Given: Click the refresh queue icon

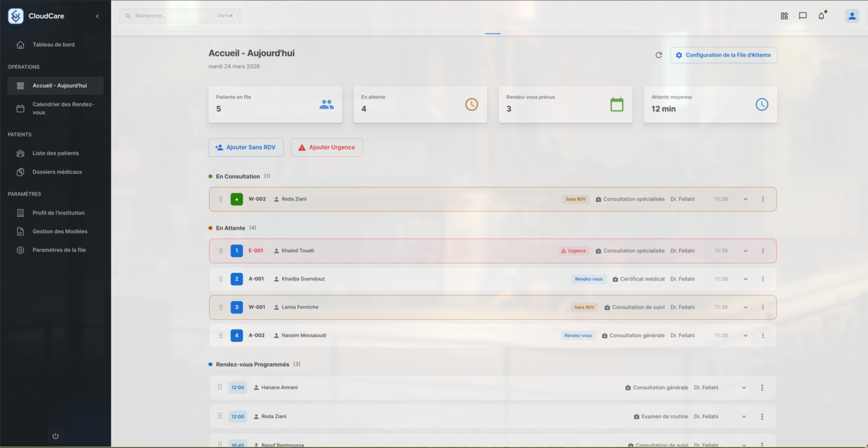Looking at the screenshot, I should [x=658, y=55].
